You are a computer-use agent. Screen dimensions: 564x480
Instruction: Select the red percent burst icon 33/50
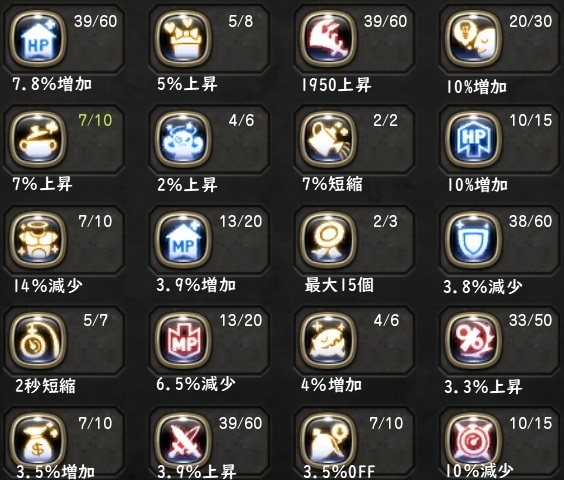point(473,340)
